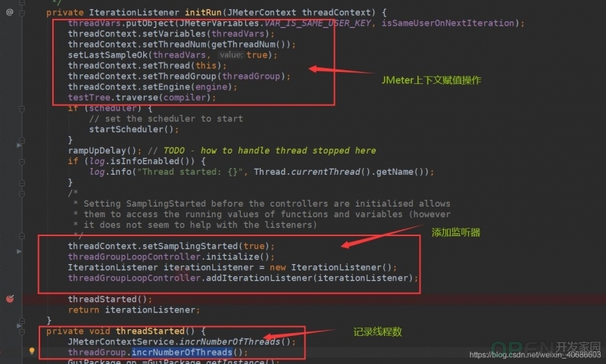Screen dimensions: 606x364
Task: Click the fold end marker at initRun closing brace
Action: point(22,320)
